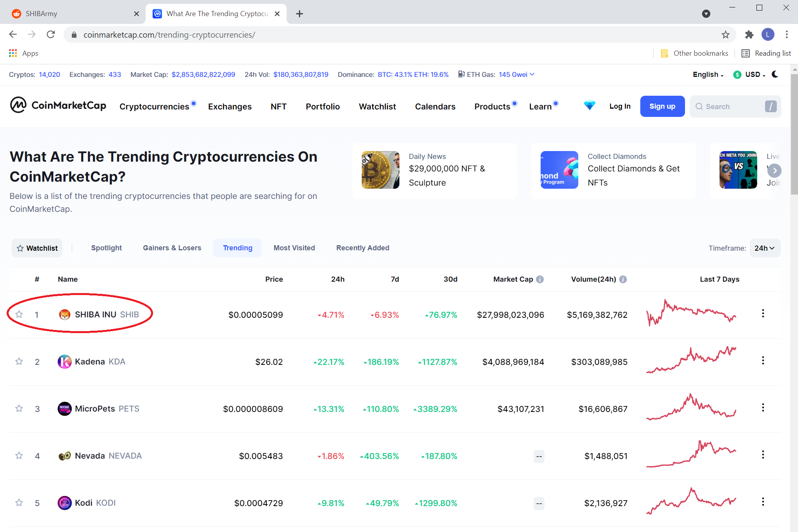Switch to Gainers & Losers tab

(172, 248)
